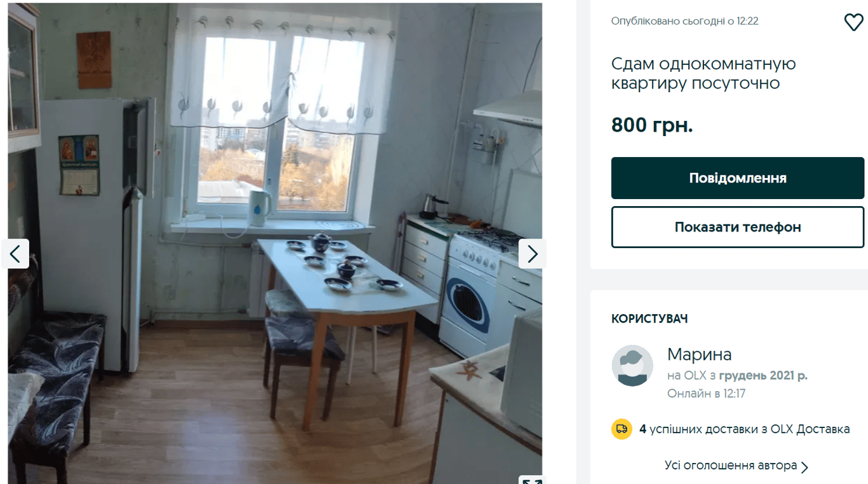The width and height of the screenshot is (868, 484).
Task: Click the OLX Доставка label
Action: 810,429
